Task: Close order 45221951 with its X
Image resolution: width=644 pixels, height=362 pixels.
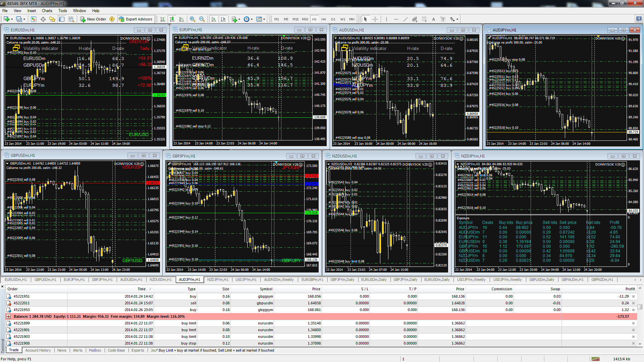Action: click(633, 296)
